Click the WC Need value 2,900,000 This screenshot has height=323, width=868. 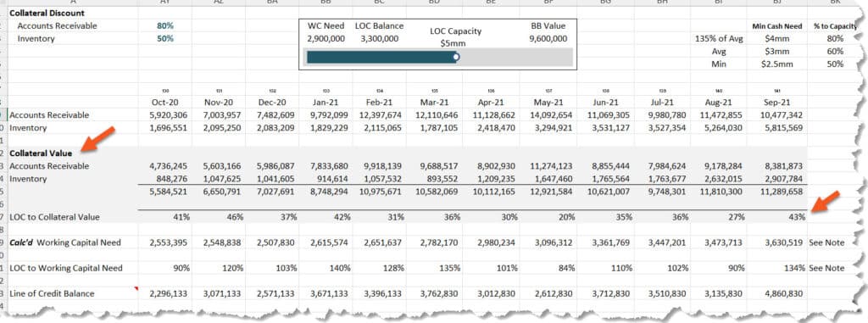[326, 39]
